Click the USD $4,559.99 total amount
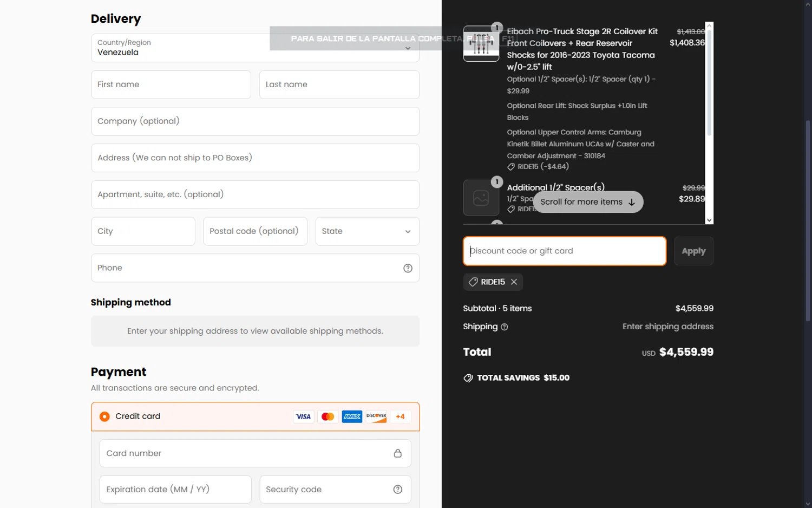 (678, 353)
